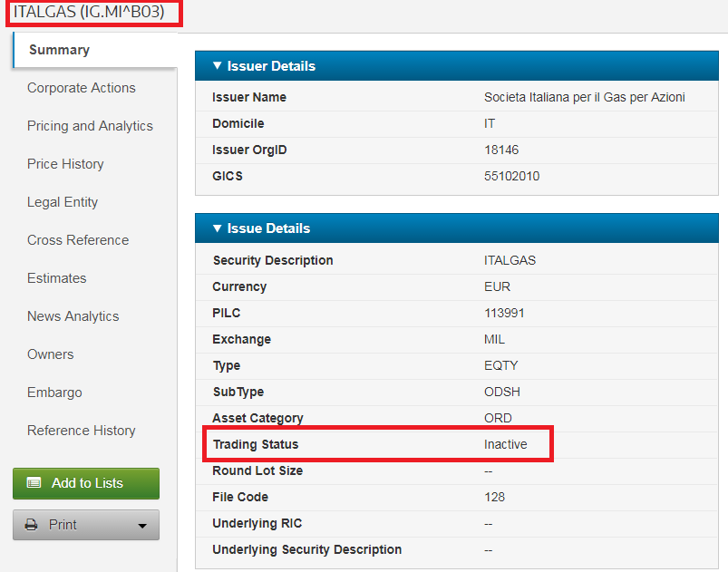
Task: Select Type value EQTY
Action: (x=500, y=366)
